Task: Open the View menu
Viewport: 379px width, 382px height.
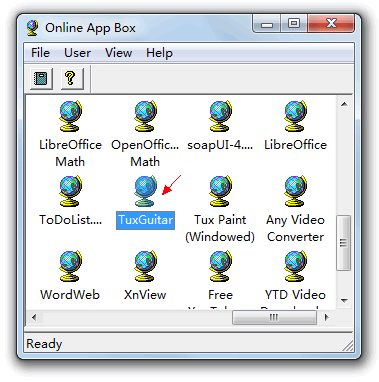Action: [x=119, y=53]
